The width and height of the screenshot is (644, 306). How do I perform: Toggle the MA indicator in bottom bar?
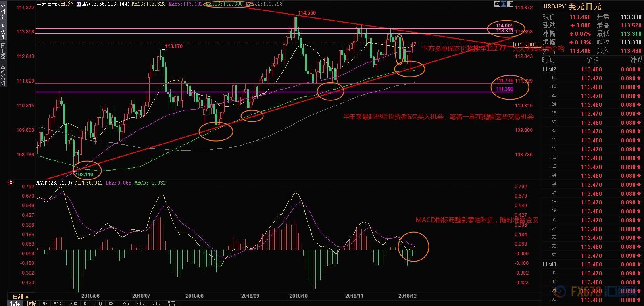point(45,303)
